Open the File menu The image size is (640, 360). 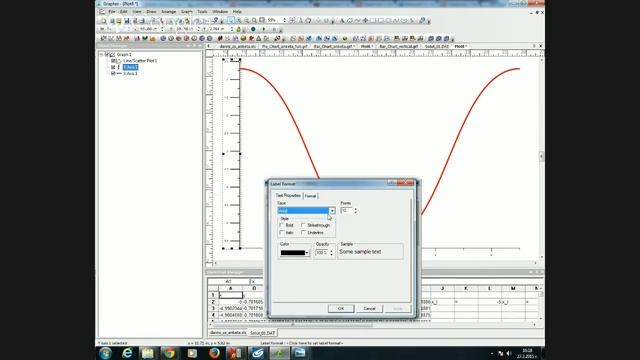(x=112, y=12)
